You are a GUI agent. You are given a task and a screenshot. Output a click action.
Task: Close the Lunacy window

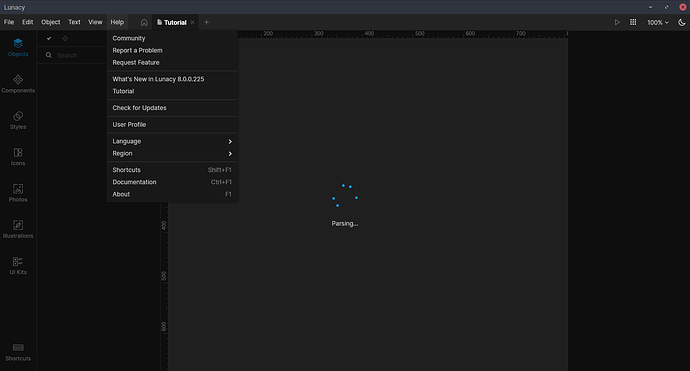pos(683,7)
